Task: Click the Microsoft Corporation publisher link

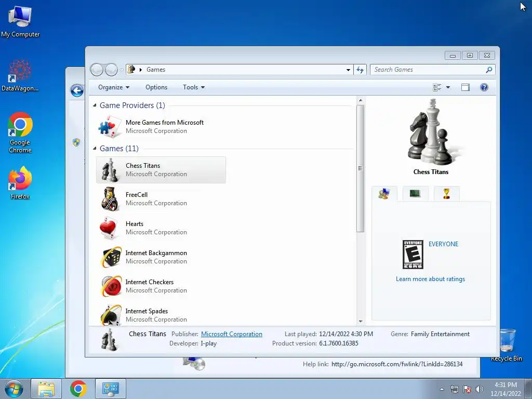Action: 231,334
